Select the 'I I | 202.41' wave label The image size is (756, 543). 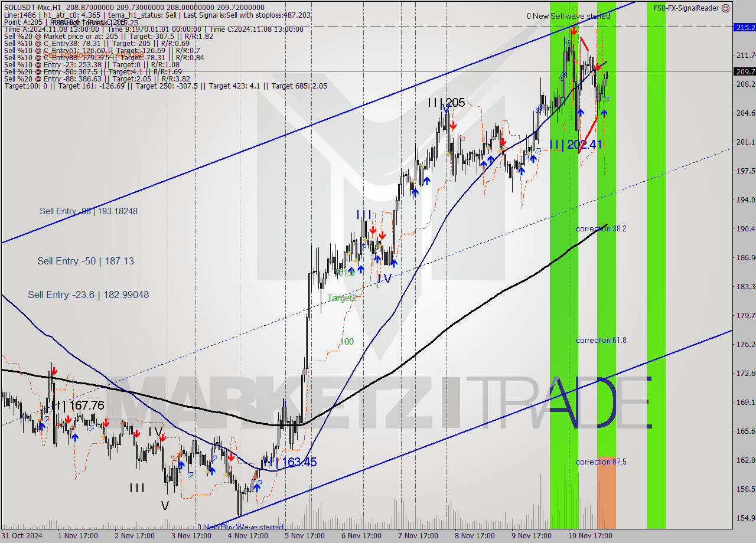[x=576, y=144]
